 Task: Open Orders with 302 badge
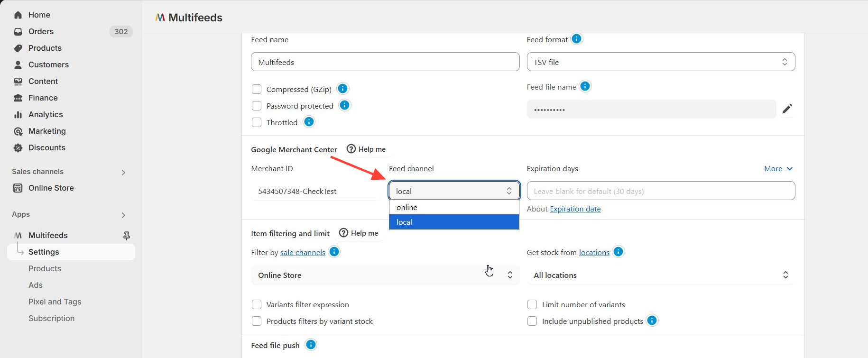pyautogui.click(x=71, y=32)
